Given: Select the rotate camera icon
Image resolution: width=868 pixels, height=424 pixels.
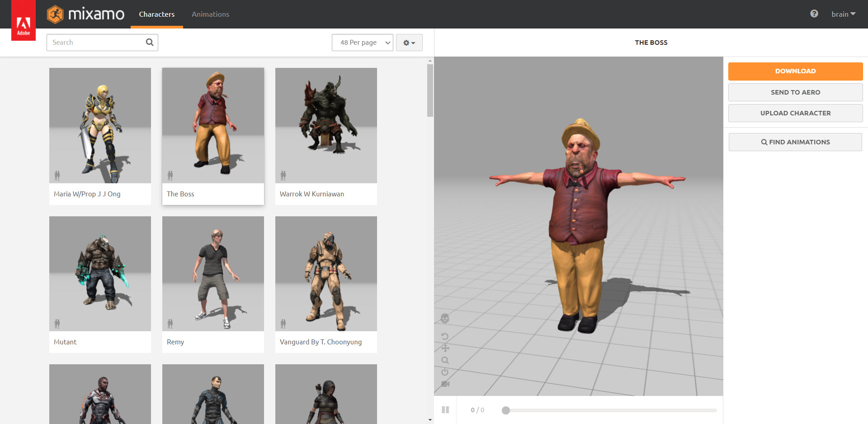Looking at the screenshot, I should pyautogui.click(x=445, y=337).
